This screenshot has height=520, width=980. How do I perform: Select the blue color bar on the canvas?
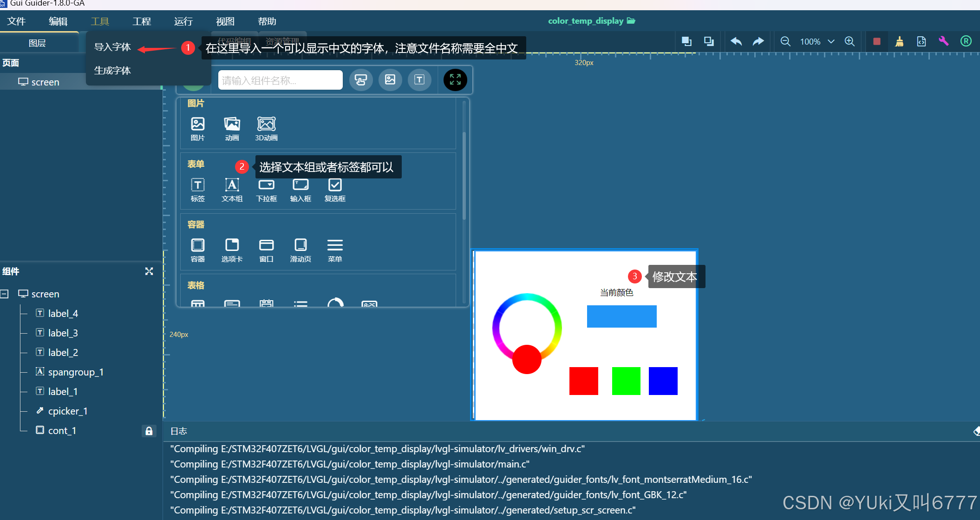click(621, 316)
